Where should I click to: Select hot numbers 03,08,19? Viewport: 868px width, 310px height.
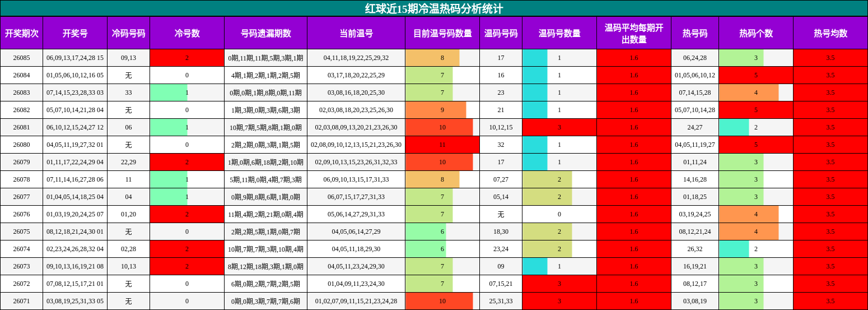click(695, 301)
